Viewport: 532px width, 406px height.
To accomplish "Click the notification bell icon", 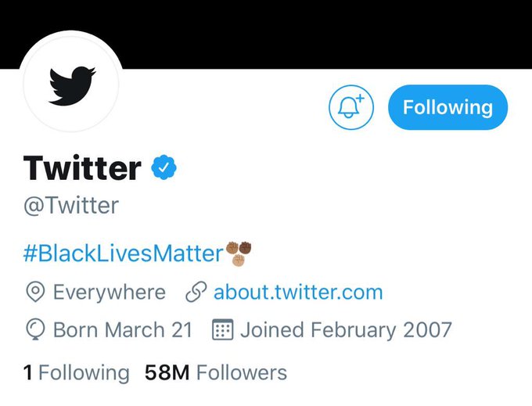I will tap(351, 107).
